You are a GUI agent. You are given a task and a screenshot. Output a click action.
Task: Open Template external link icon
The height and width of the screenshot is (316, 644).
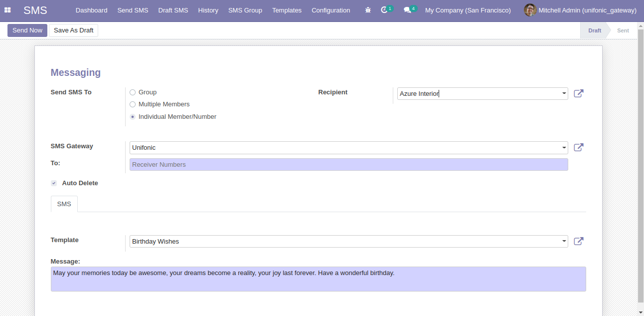point(578,241)
